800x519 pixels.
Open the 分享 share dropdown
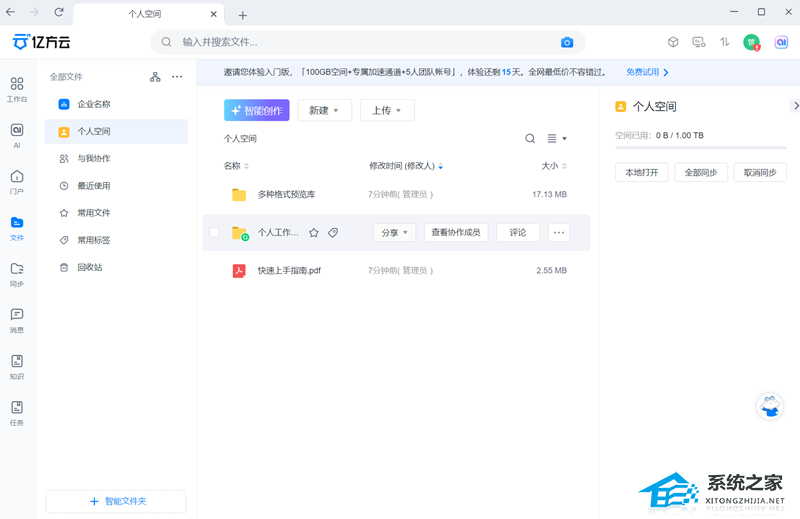pos(394,232)
